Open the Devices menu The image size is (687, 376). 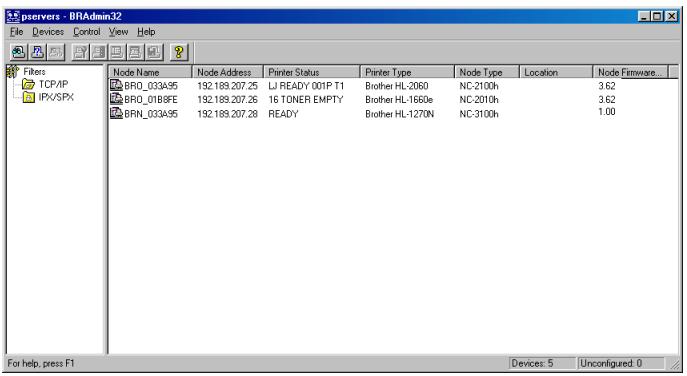coord(48,32)
